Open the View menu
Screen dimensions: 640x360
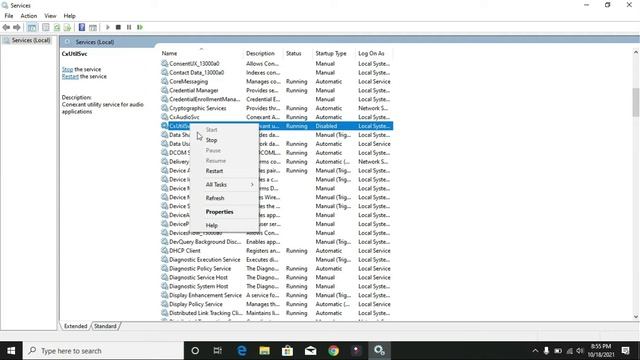(50, 16)
